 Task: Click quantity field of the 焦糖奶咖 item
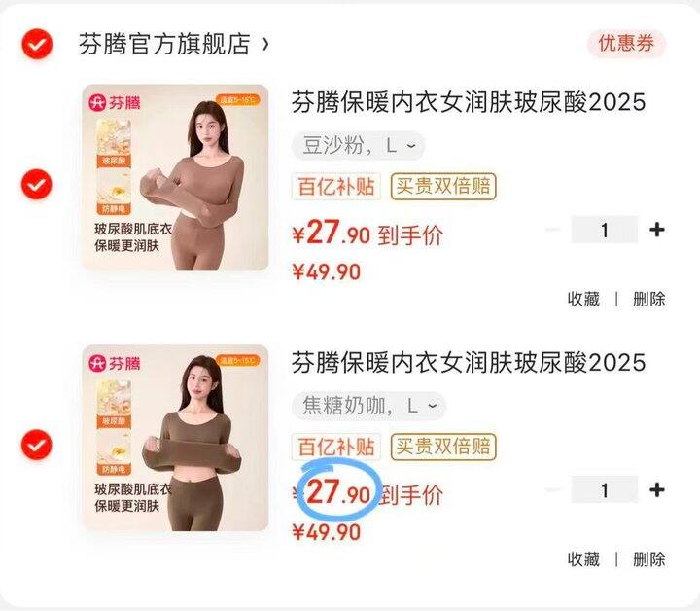click(x=605, y=490)
